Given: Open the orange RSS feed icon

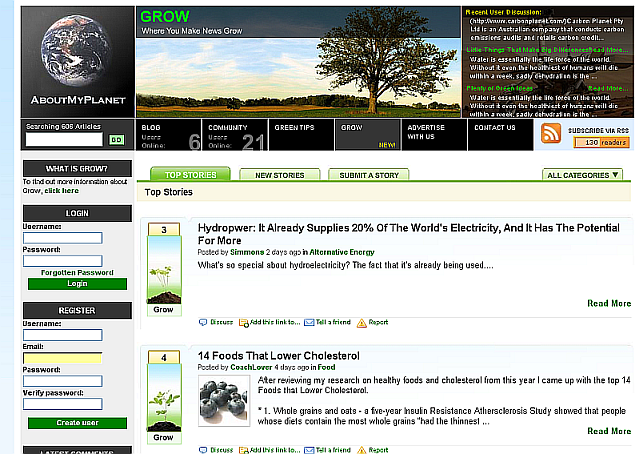Looking at the screenshot, I should point(551,134).
